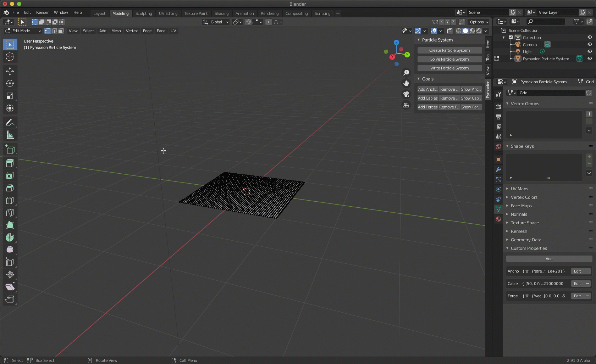The width and height of the screenshot is (596, 364).
Task: Select the Move tool in the toolbar
Action: tap(10, 71)
